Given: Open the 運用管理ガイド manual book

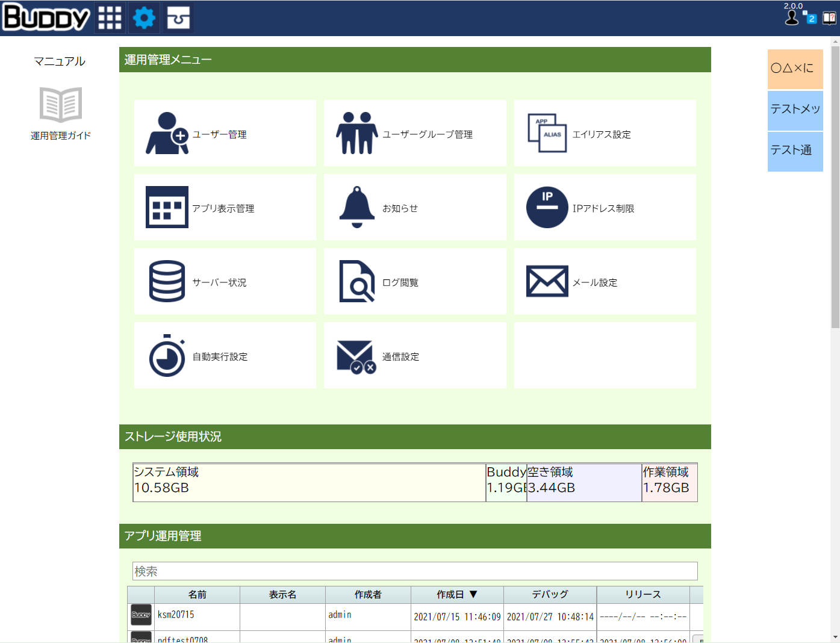Looking at the screenshot, I should (x=61, y=105).
